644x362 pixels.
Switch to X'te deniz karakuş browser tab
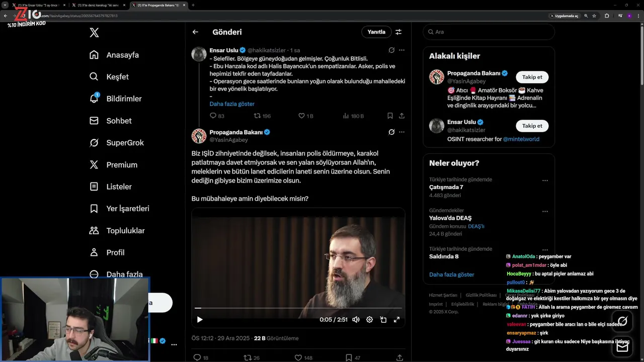point(98,5)
